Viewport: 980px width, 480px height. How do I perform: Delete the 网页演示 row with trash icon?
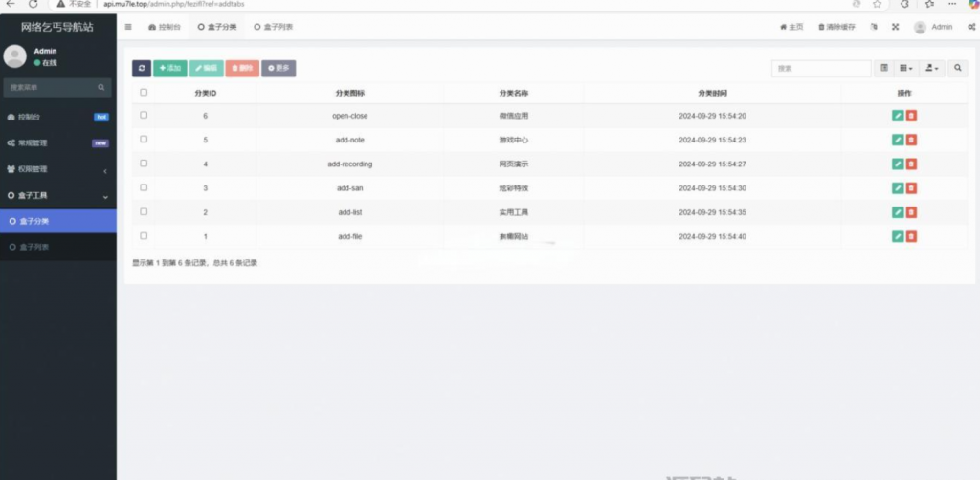(911, 164)
